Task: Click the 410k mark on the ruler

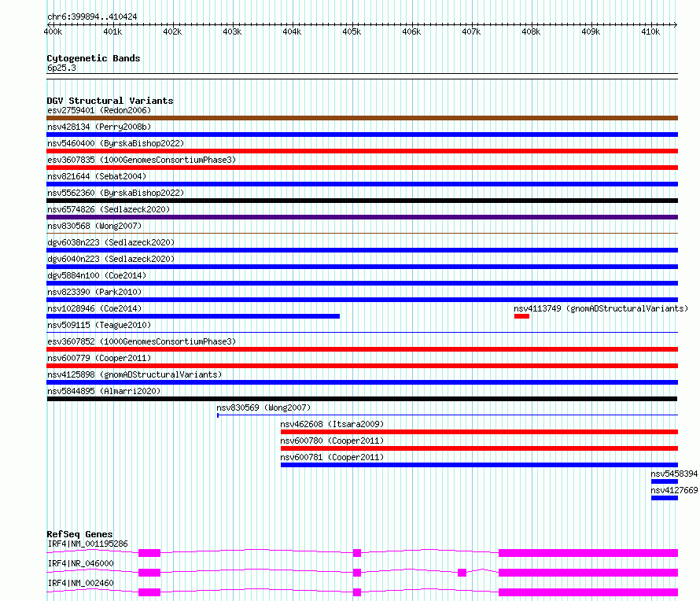Action: coord(650,31)
